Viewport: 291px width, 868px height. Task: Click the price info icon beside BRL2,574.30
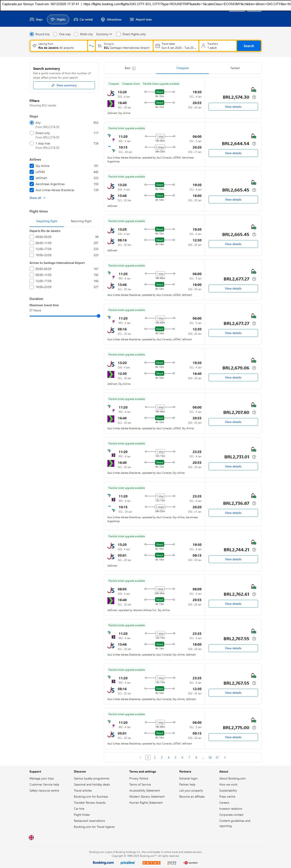pos(254,97)
